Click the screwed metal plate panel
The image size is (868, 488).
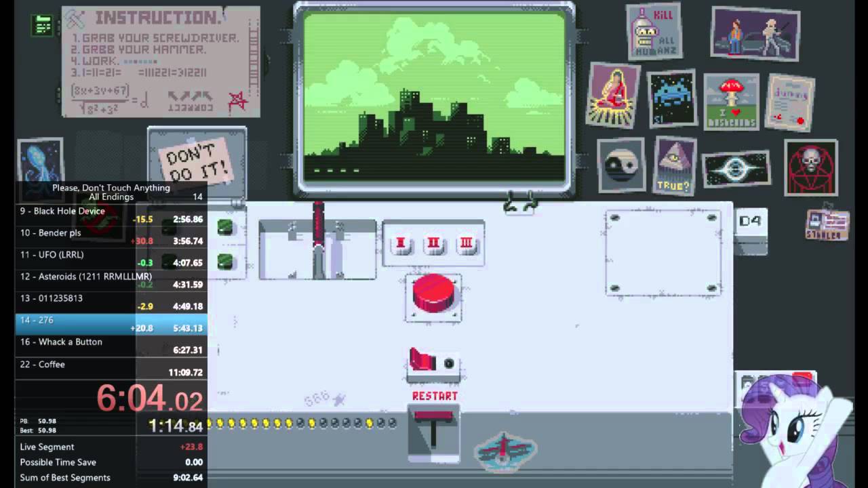(663, 252)
